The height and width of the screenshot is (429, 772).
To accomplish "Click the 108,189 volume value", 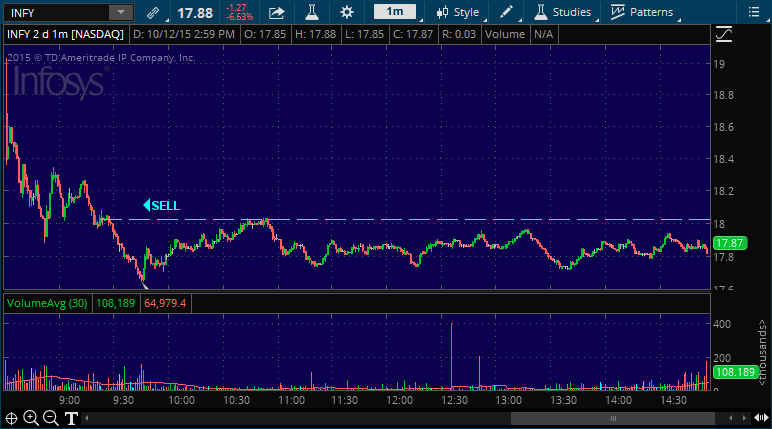I will pyautogui.click(x=115, y=303).
